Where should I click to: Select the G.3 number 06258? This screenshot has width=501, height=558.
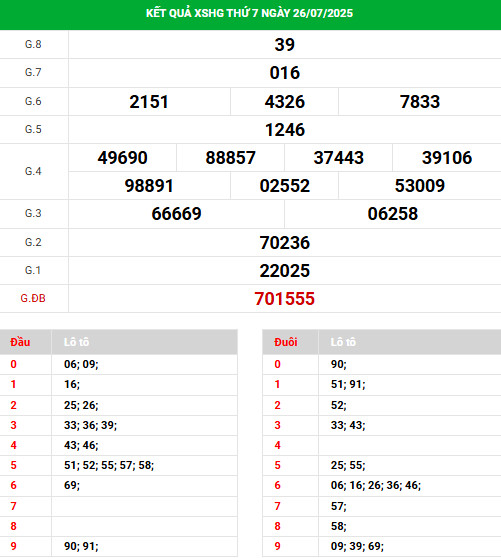(393, 214)
